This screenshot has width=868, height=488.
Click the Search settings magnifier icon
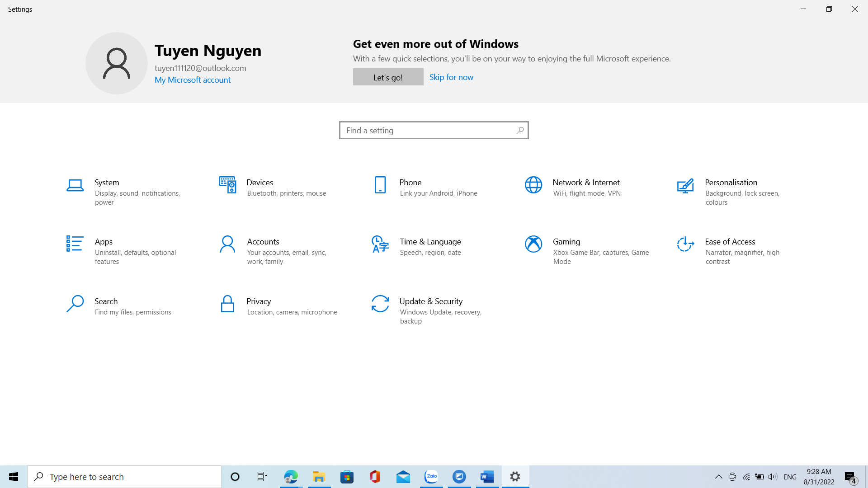click(x=75, y=304)
